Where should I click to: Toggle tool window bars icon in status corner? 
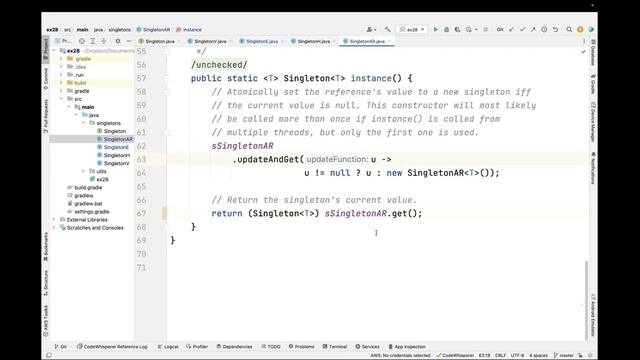point(49,355)
